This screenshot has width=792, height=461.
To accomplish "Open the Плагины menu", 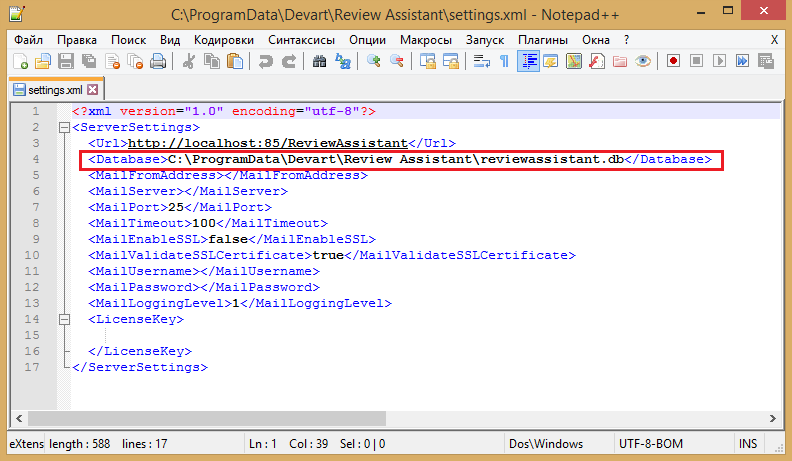I will pos(543,40).
